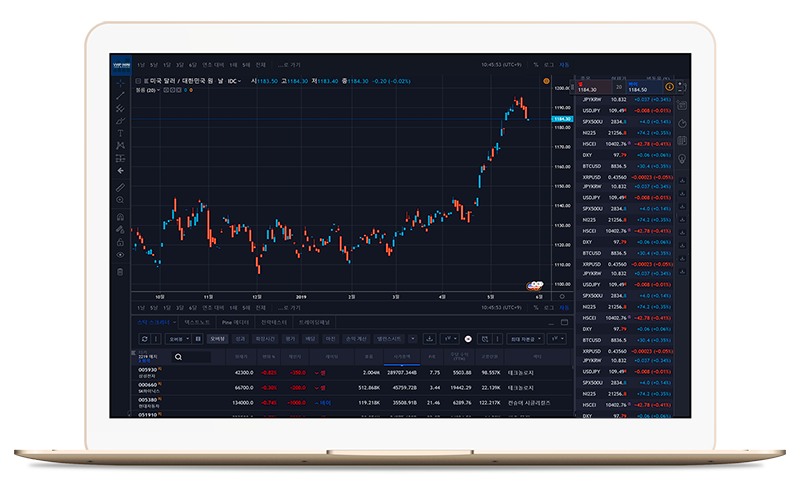Toggle lock all drawings padlock icon
Viewport: 800px width, 483px height.
120,242
